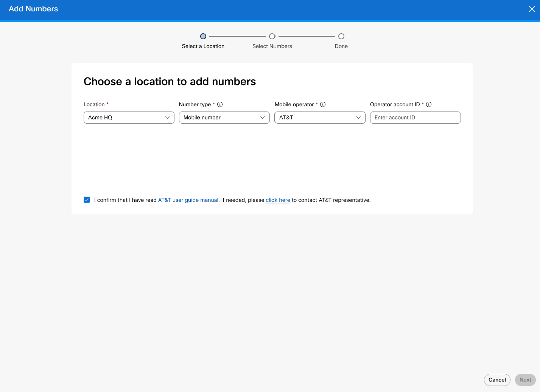540x392 pixels.
Task: Click the Number type info icon
Action: tap(220, 104)
